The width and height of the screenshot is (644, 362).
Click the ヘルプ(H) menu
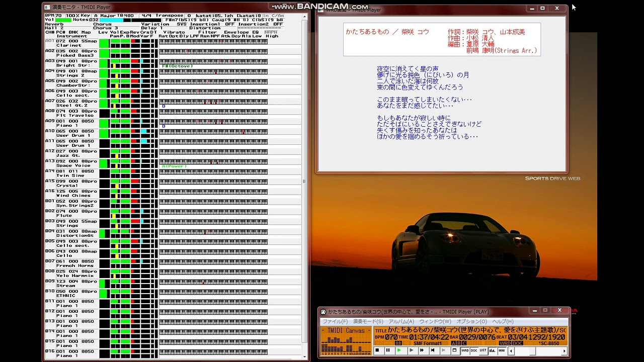coord(503,321)
